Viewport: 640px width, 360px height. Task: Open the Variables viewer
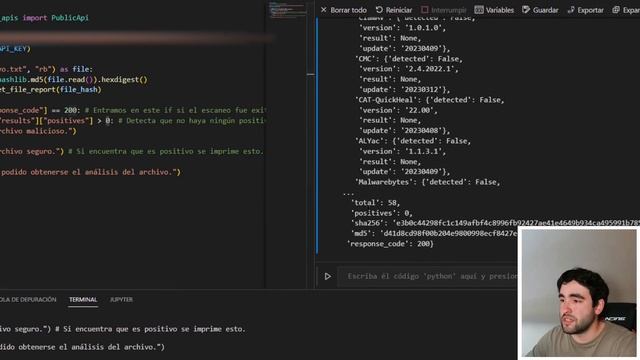point(494,10)
